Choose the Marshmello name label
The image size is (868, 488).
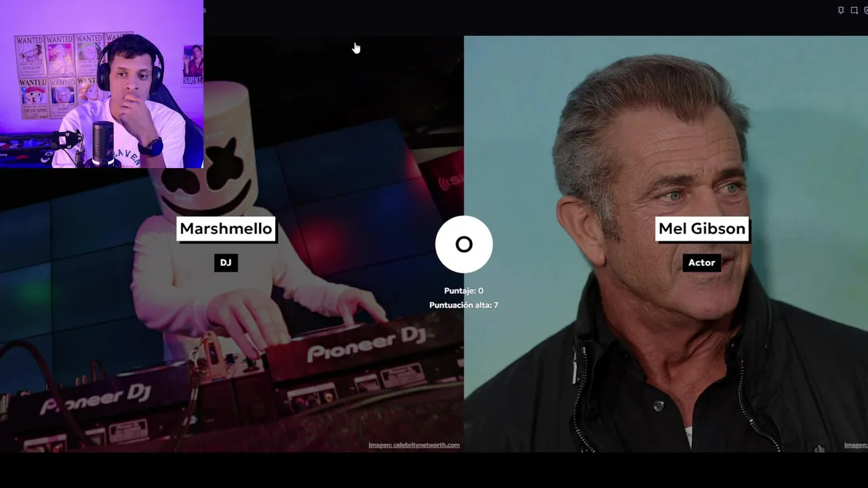(x=226, y=229)
